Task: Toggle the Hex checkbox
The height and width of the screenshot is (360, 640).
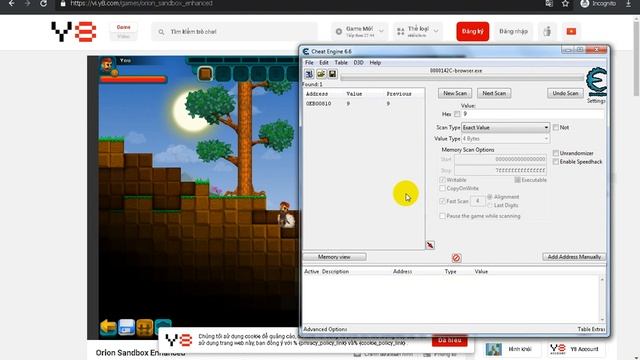Action: (x=457, y=114)
